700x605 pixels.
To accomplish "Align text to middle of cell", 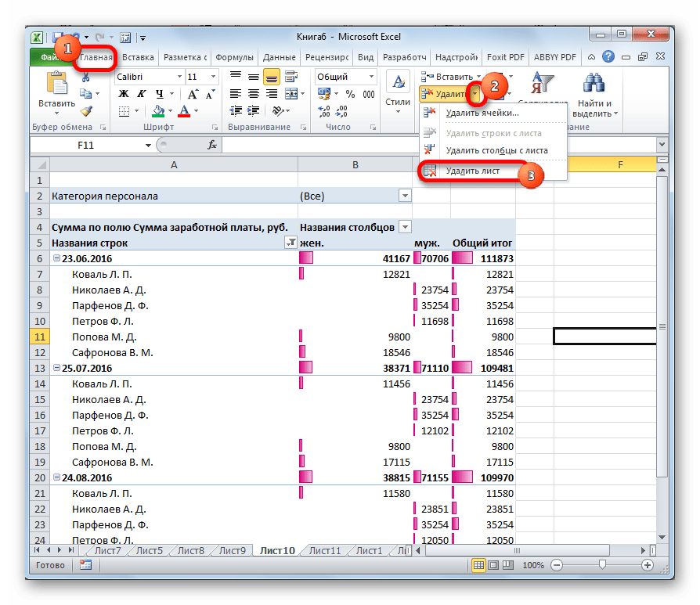I will [x=254, y=77].
